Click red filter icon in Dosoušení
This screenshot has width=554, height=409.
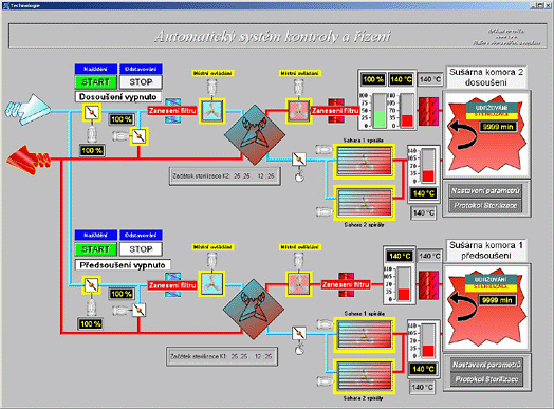coord(336,111)
